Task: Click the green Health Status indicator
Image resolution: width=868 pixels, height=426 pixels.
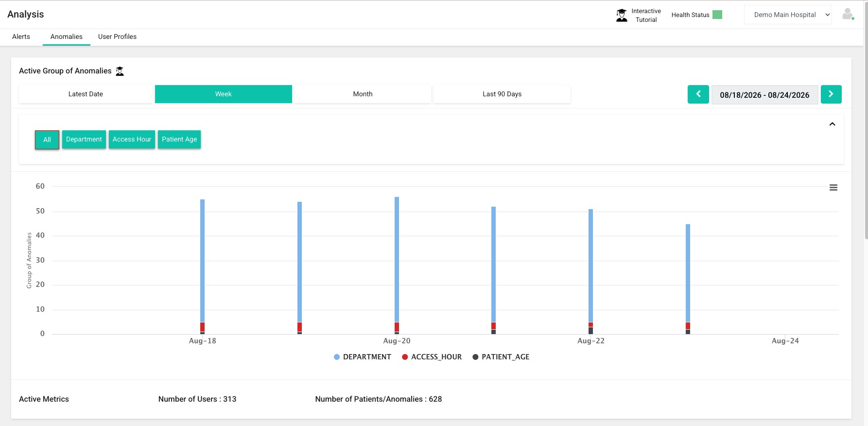Action: point(717,15)
